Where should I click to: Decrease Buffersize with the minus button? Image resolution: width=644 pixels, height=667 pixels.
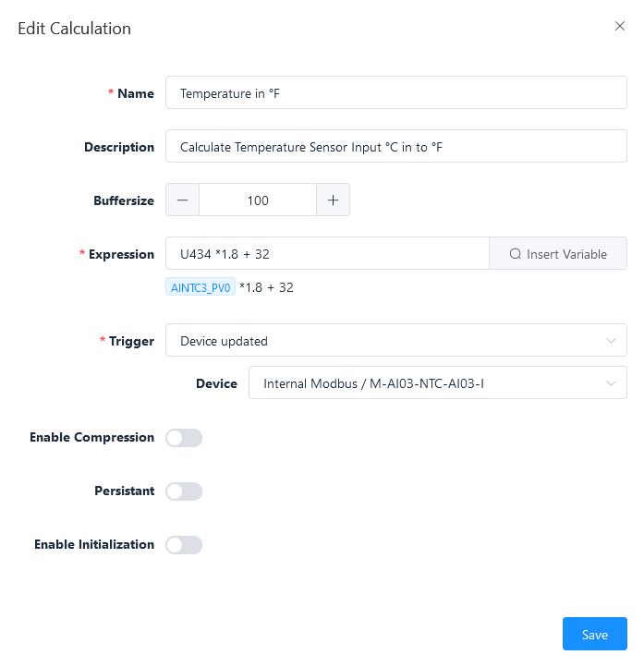182,200
